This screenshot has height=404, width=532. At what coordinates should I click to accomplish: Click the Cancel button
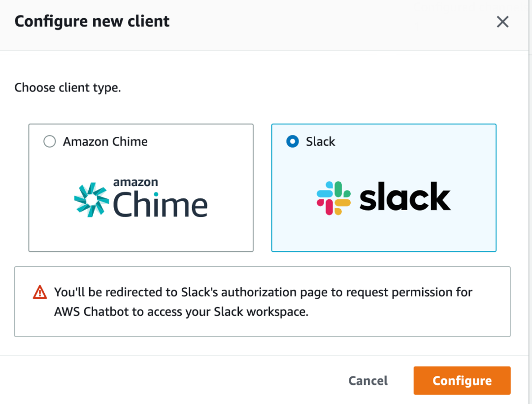tap(367, 380)
